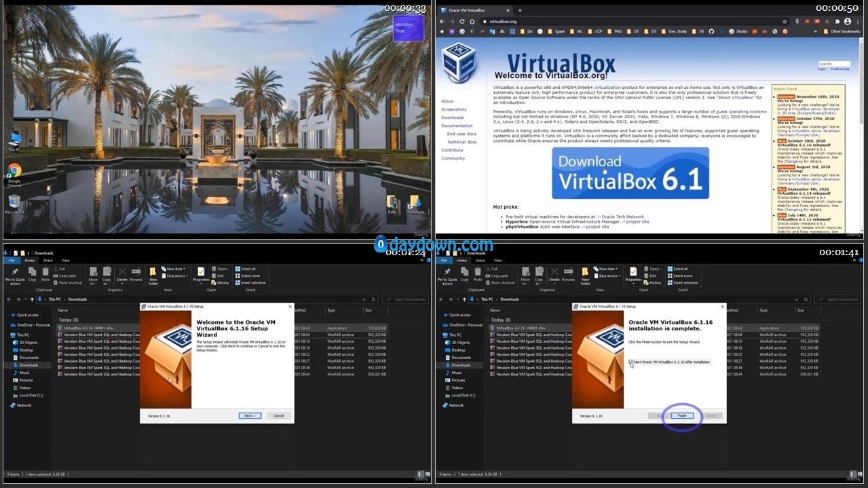The image size is (868, 488).
Task: Open This PC desktop icon
Action: [14, 138]
